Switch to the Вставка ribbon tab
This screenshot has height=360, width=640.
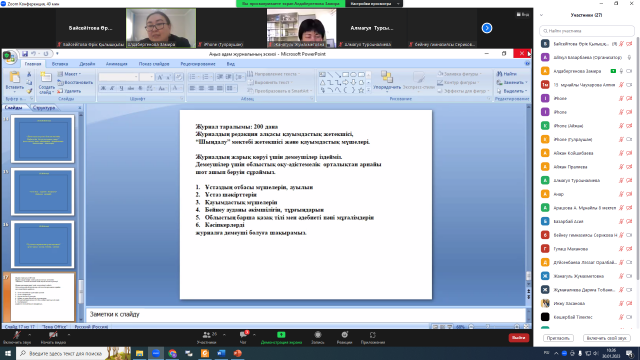60,64
